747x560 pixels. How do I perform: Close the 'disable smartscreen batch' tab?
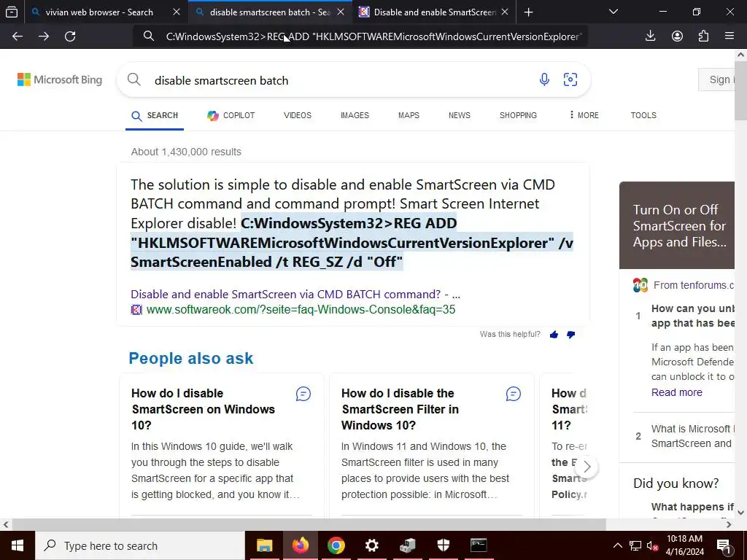pyautogui.click(x=341, y=12)
